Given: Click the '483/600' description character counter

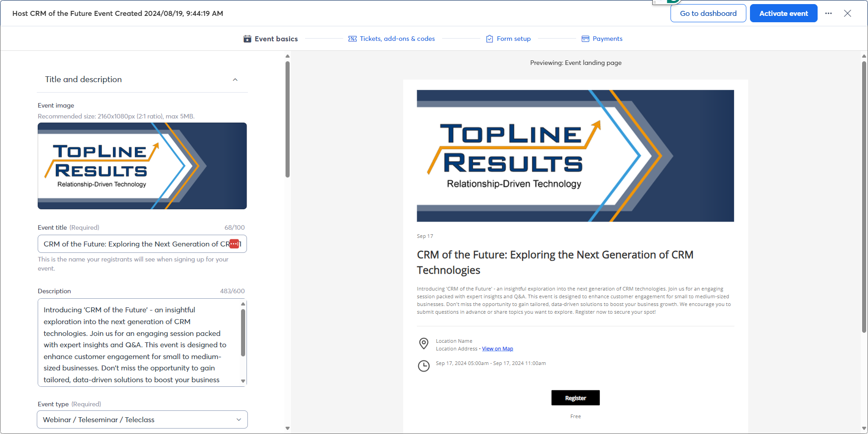Looking at the screenshot, I should click(232, 291).
